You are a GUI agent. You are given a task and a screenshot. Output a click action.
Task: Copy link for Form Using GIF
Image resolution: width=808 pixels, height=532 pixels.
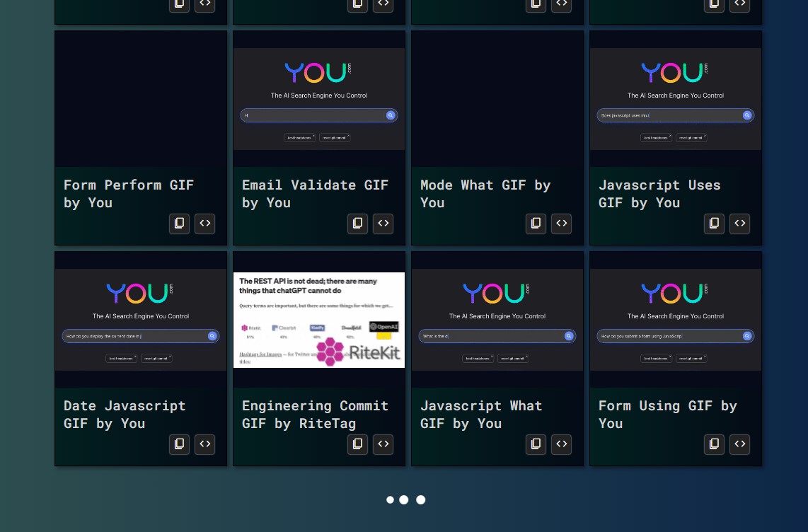[x=714, y=444]
